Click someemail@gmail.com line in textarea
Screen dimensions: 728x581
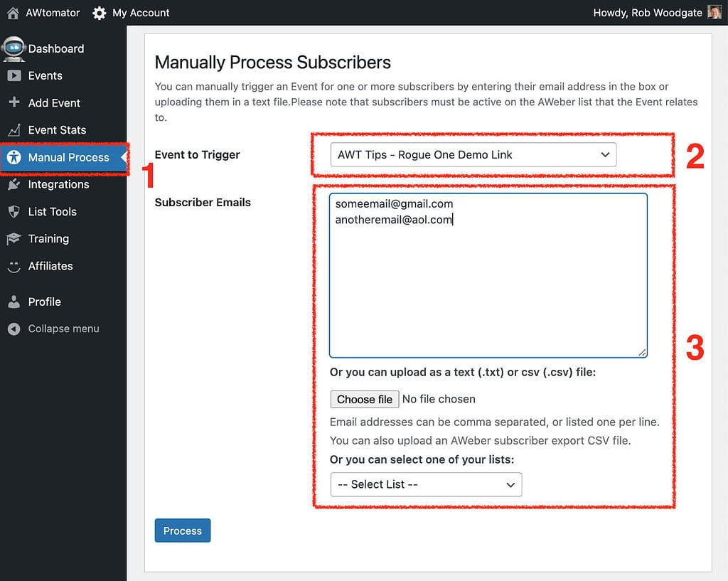tap(394, 204)
